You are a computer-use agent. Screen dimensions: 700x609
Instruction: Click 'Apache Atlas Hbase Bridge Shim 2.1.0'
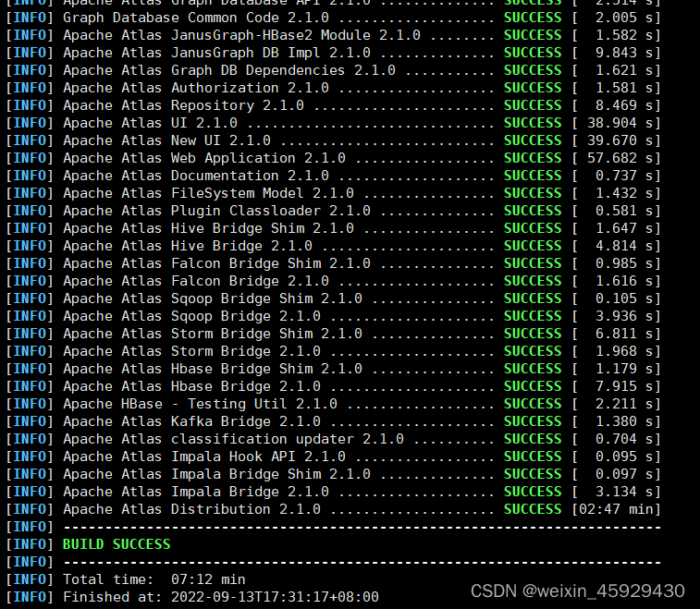pyautogui.click(x=213, y=369)
